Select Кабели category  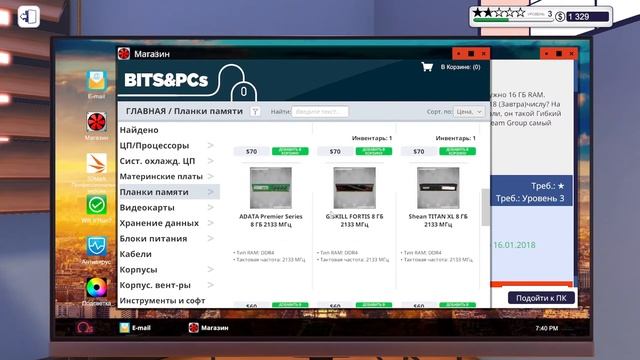point(136,254)
